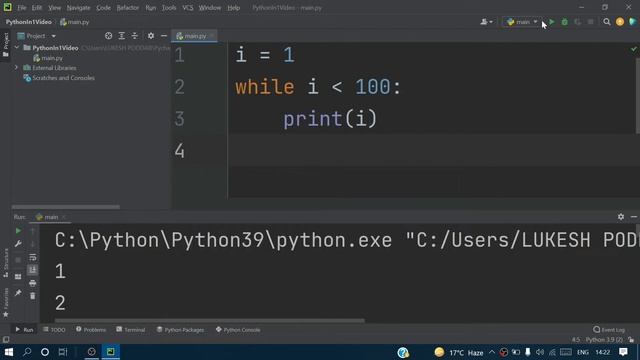Viewport: 640px width, 360px height.
Task: Click the Select Opened File target icon
Action: [x=109, y=36]
